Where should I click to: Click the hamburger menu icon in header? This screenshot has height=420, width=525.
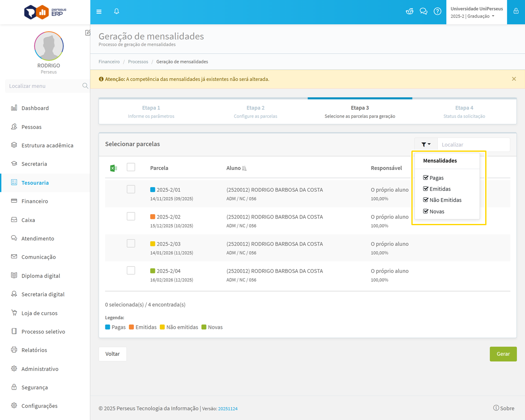click(x=99, y=11)
